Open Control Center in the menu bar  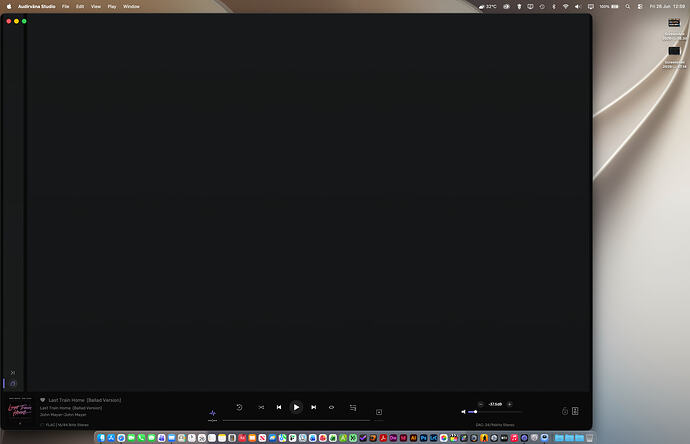click(640, 7)
